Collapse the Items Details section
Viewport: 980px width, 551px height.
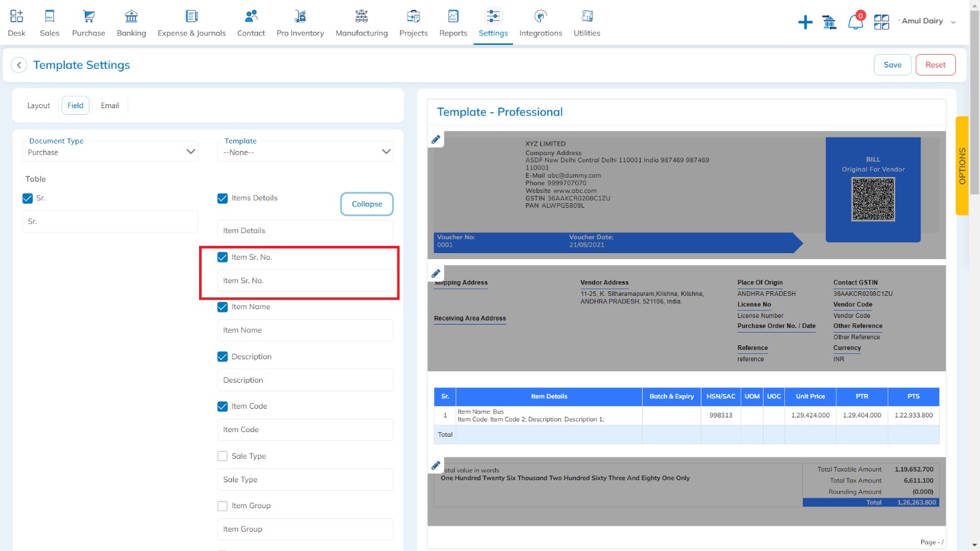tap(367, 204)
